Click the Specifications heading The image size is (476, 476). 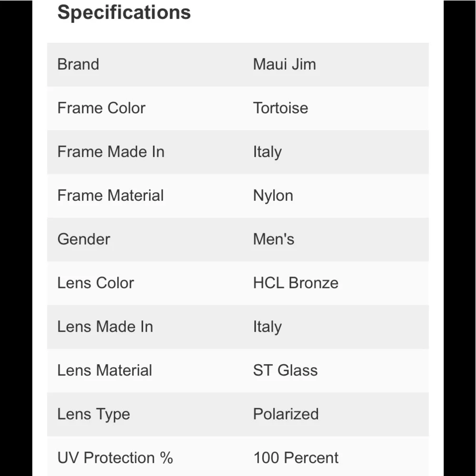click(x=124, y=13)
